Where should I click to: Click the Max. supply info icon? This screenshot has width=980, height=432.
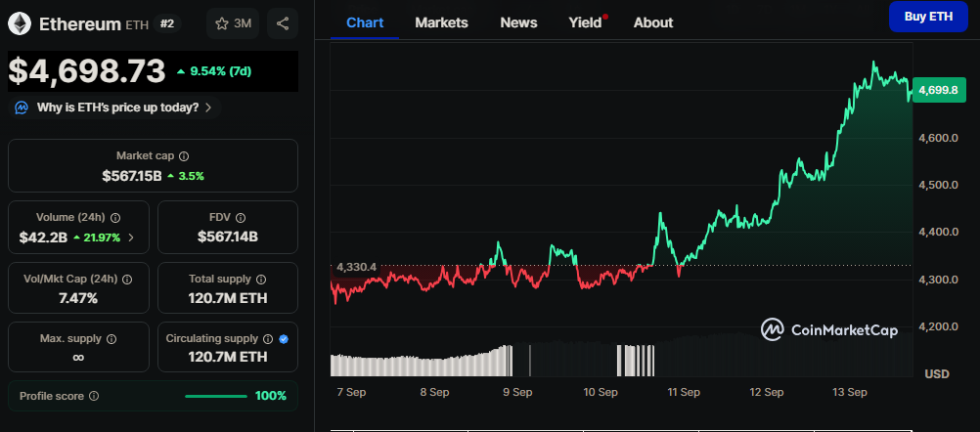pyautogui.click(x=111, y=338)
